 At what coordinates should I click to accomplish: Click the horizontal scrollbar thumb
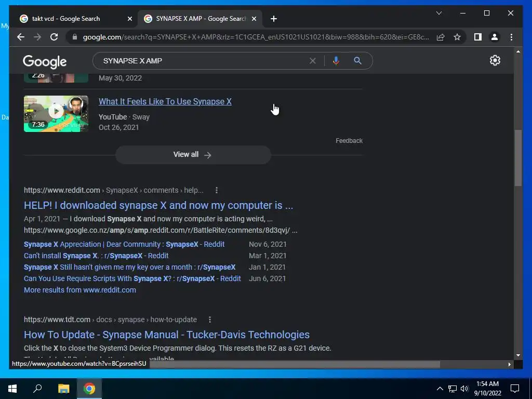point(295,364)
